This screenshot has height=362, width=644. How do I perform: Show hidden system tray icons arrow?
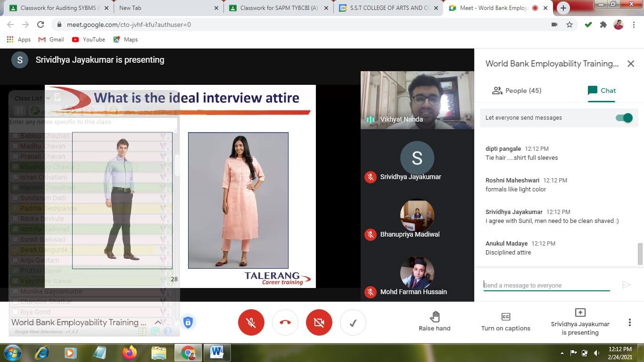(x=562, y=353)
